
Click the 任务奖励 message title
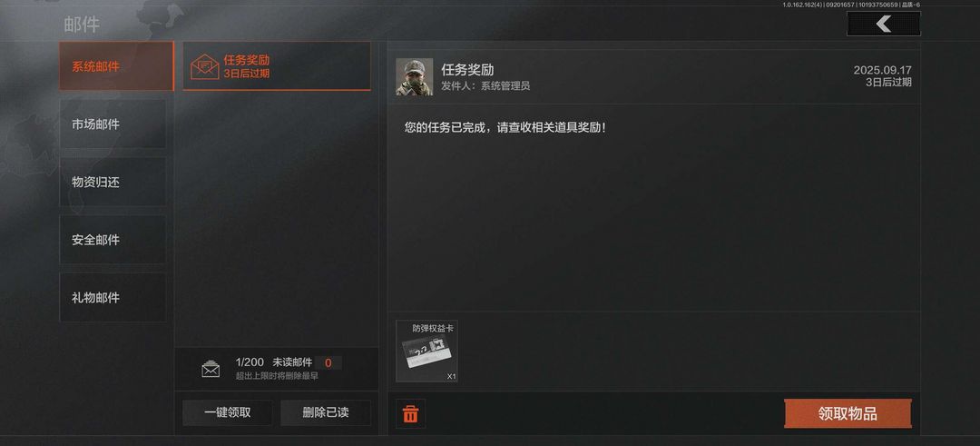[x=467, y=70]
